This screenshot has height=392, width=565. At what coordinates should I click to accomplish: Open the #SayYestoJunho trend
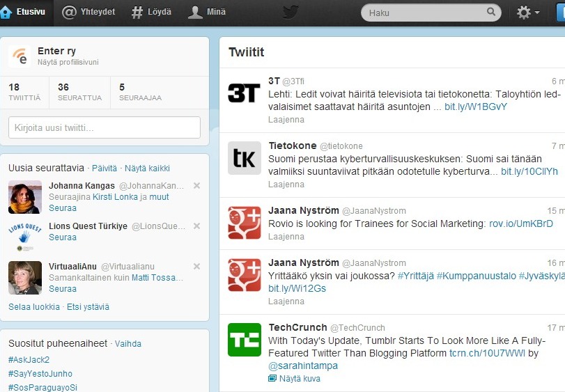click(x=40, y=374)
